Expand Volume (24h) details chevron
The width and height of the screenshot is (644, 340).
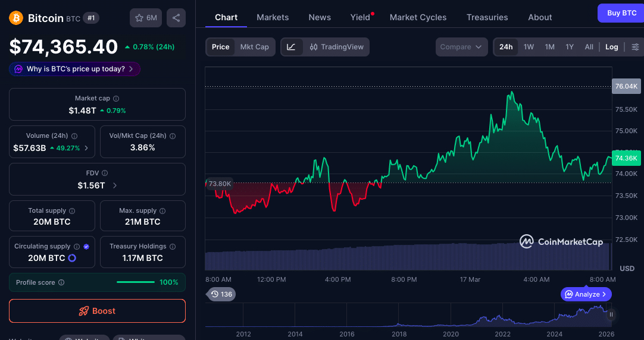pyautogui.click(x=86, y=148)
